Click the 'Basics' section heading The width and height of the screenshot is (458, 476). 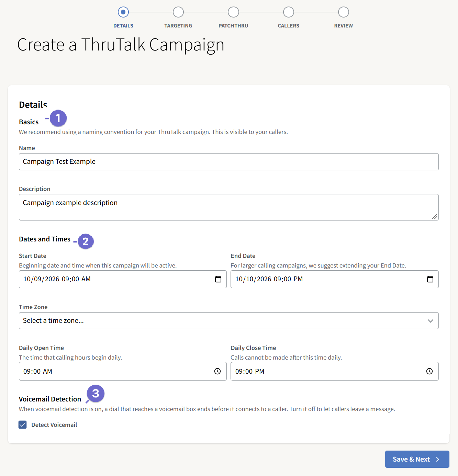[x=29, y=122]
